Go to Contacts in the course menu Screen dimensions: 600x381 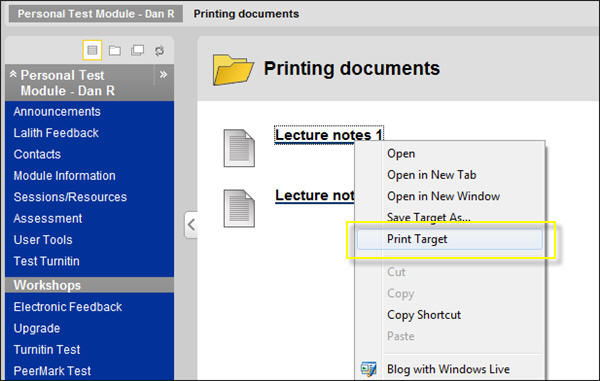click(37, 155)
